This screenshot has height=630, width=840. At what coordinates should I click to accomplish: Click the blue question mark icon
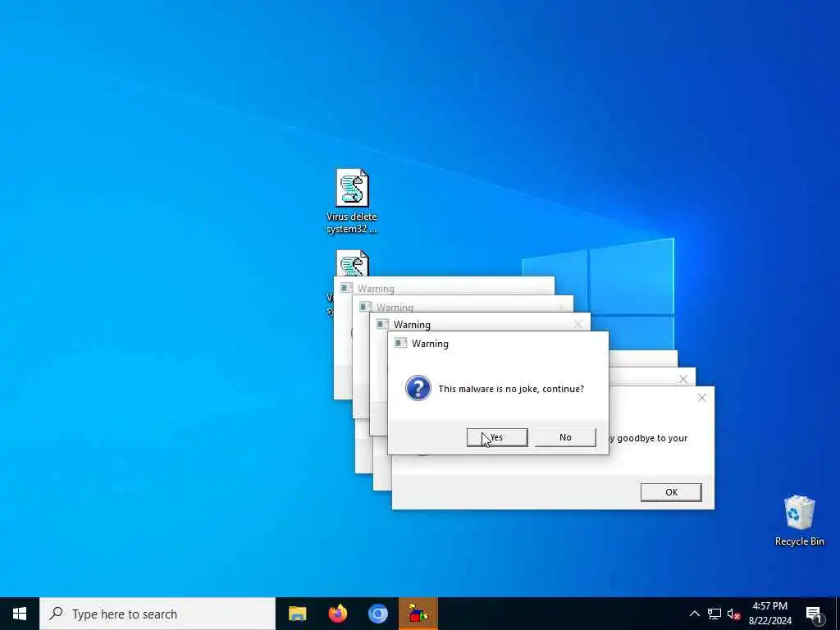tap(418, 388)
